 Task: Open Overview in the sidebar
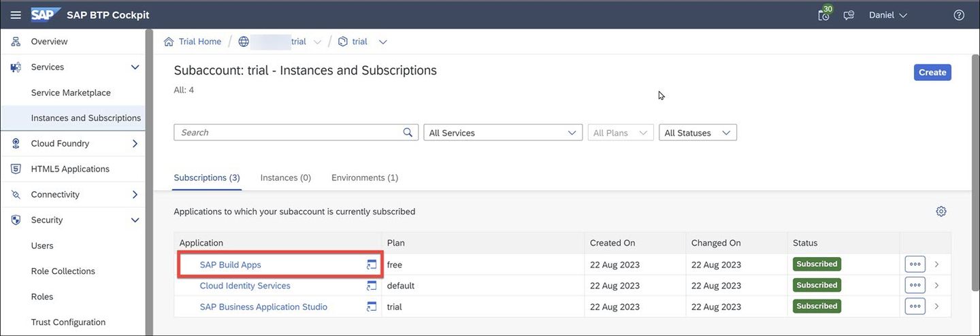(x=49, y=41)
